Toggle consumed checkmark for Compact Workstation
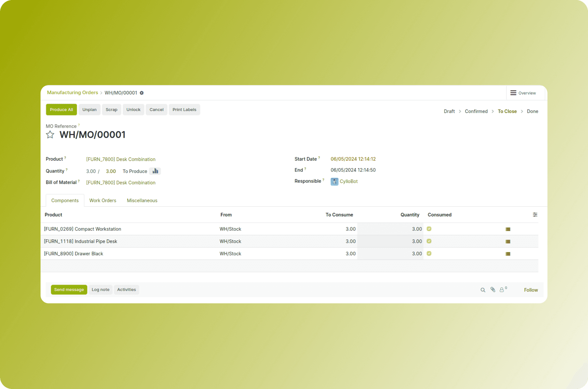The width and height of the screenshot is (588, 389). pyautogui.click(x=429, y=229)
